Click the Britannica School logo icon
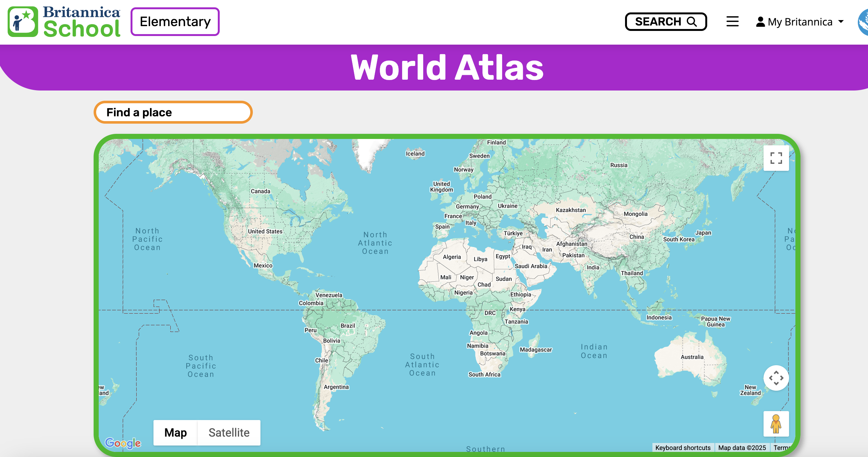Viewport: 868px width, 457px height. (23, 22)
